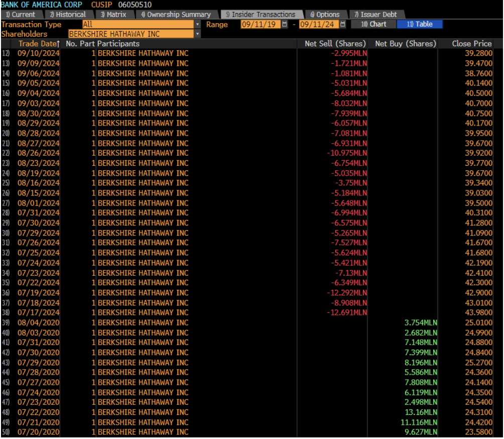Select trade date 07/30/2024
The image size is (504, 439).
tap(39, 223)
